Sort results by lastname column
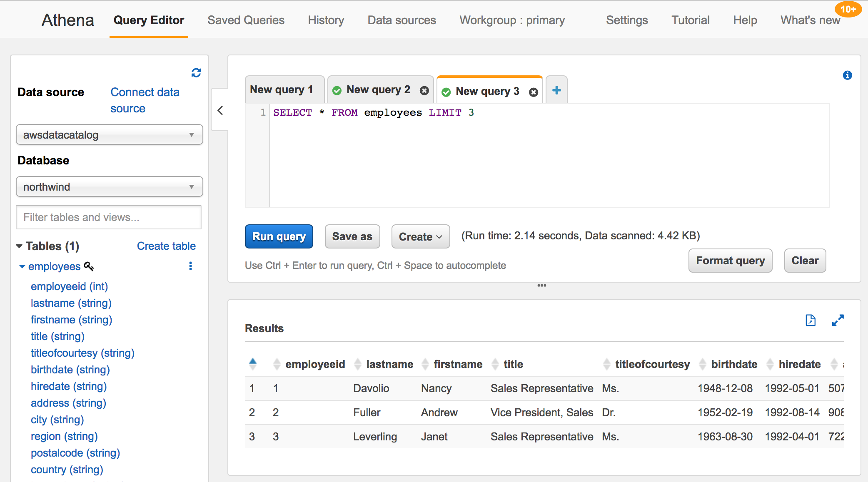This screenshot has height=482, width=868. pyautogui.click(x=389, y=364)
